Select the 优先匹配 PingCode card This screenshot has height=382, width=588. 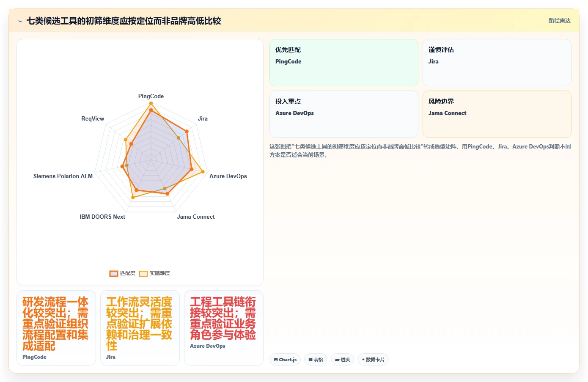(x=343, y=63)
